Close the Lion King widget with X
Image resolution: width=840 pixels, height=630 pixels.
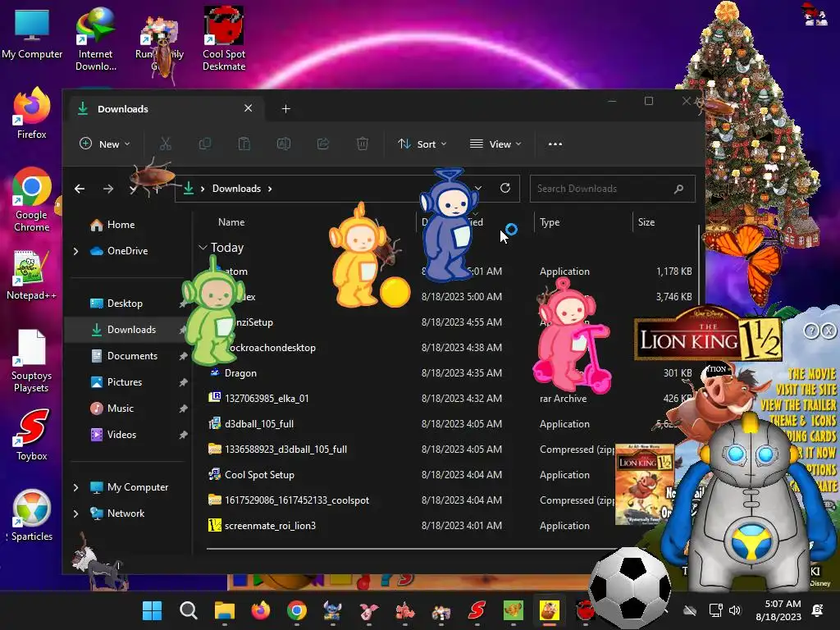(829, 331)
